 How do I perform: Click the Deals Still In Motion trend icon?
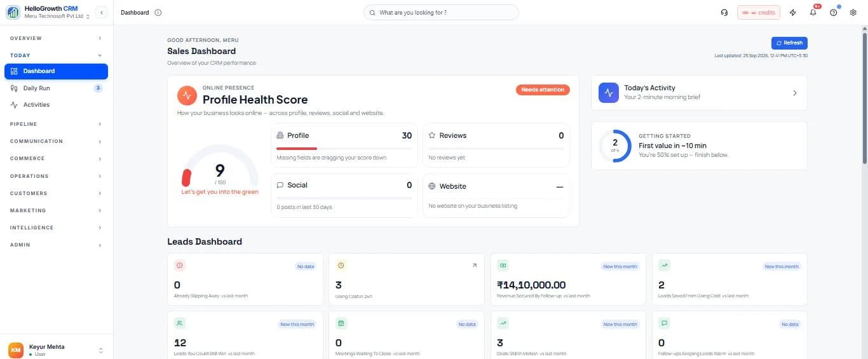503,323
